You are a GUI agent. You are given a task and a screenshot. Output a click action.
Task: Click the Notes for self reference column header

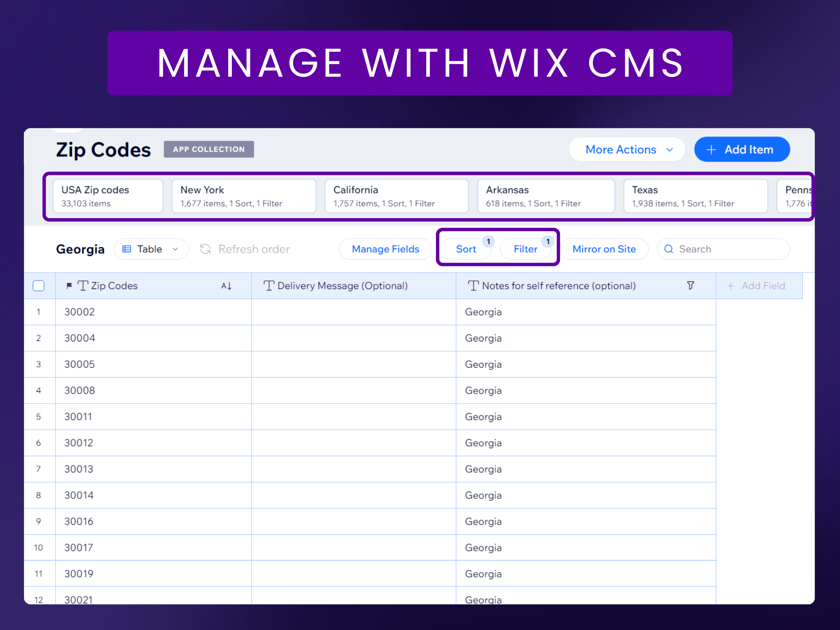click(x=586, y=286)
